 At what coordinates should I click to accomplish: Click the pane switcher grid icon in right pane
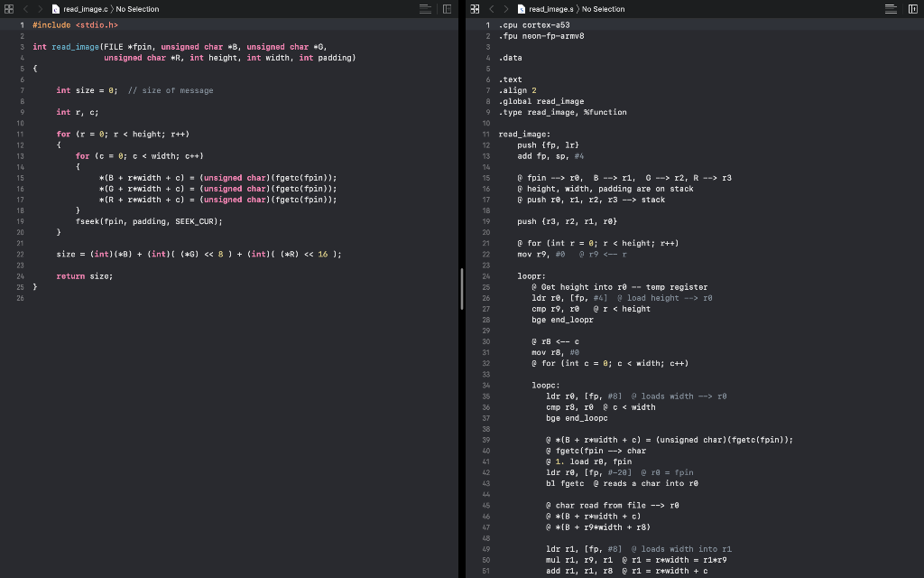(476, 9)
